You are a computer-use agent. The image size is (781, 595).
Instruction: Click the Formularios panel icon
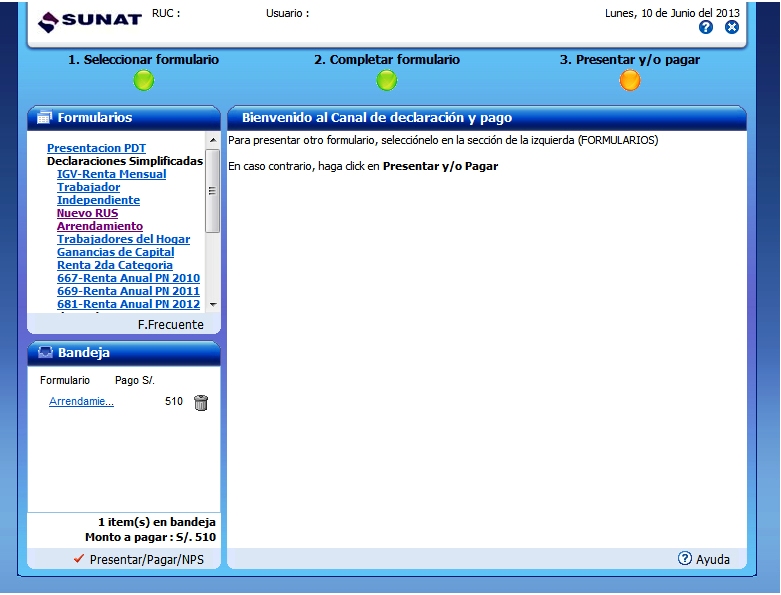coord(44,118)
